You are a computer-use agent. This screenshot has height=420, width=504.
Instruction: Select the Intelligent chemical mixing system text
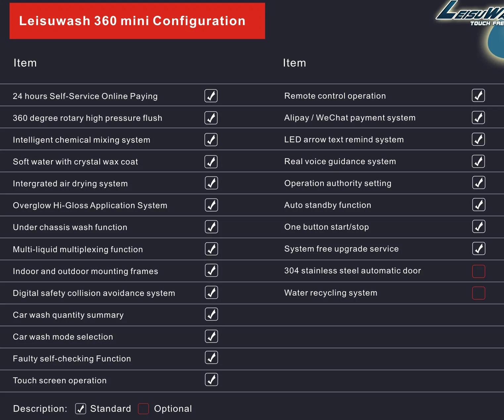[81, 140]
